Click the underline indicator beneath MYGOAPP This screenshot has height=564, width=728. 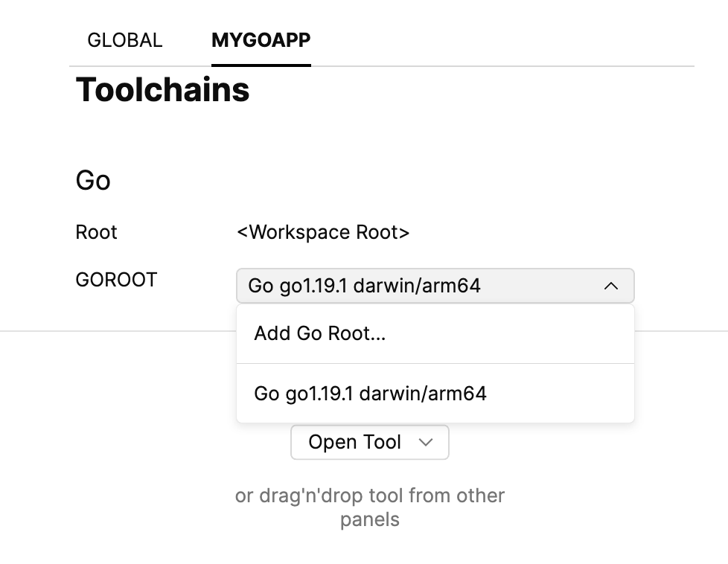point(261,63)
